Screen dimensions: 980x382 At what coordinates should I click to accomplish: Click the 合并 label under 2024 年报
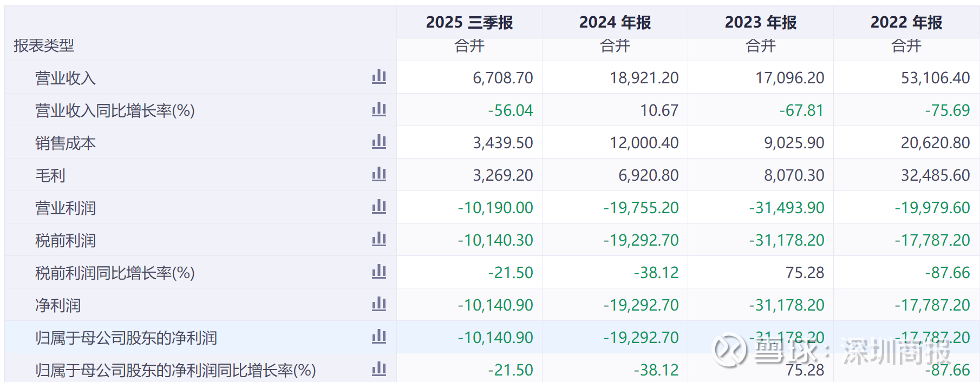click(x=615, y=46)
